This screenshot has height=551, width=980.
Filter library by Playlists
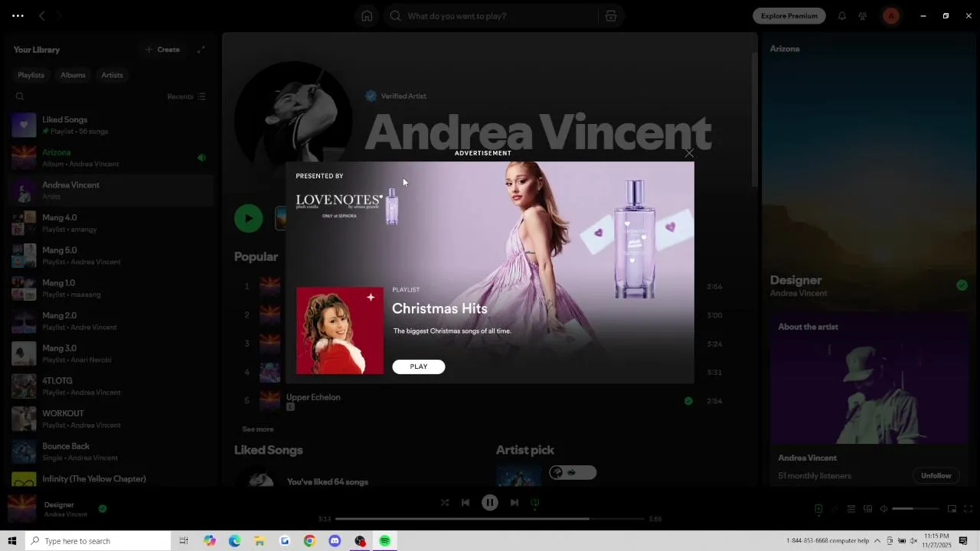(x=31, y=75)
